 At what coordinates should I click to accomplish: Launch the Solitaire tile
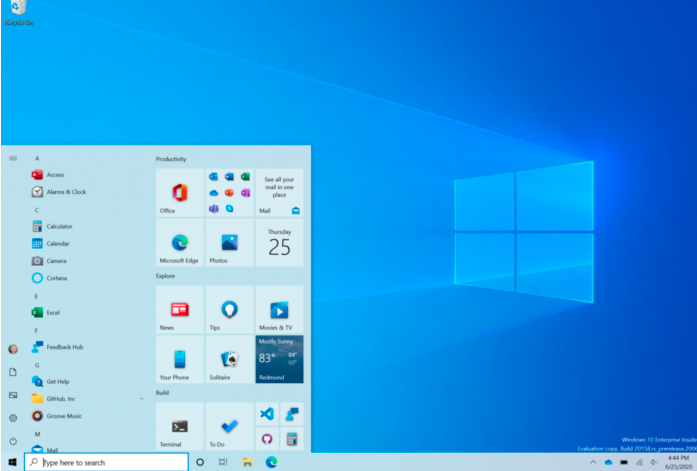(x=229, y=359)
